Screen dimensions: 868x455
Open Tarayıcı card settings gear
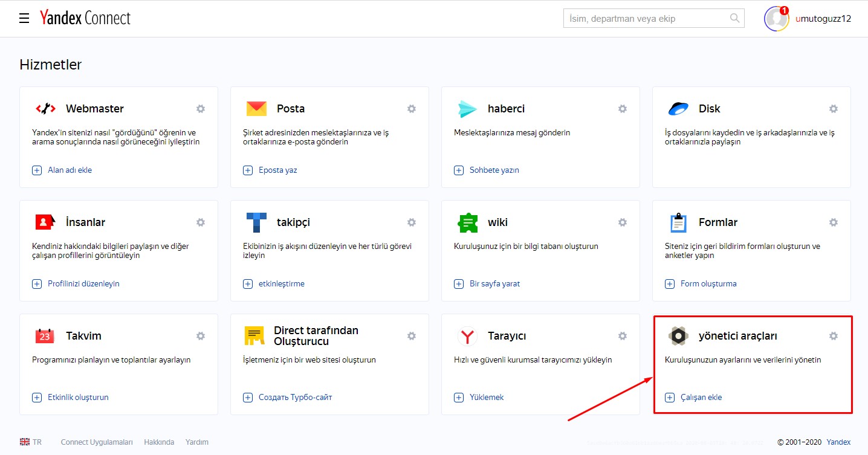(623, 336)
